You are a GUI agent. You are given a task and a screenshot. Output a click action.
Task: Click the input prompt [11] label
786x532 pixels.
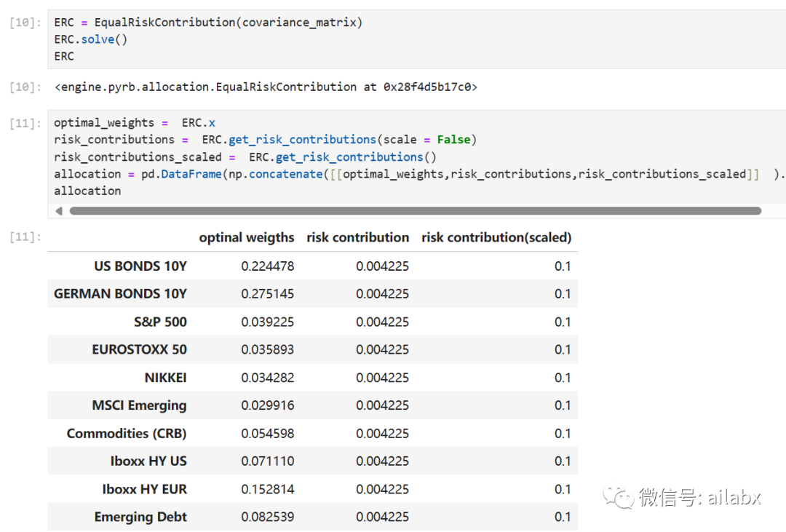coord(25,123)
